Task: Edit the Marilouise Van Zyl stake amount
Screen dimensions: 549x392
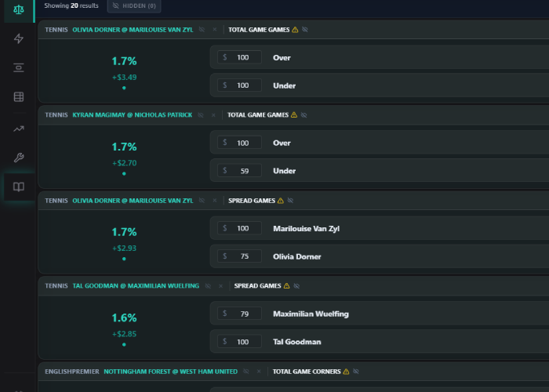Action: click(239, 228)
